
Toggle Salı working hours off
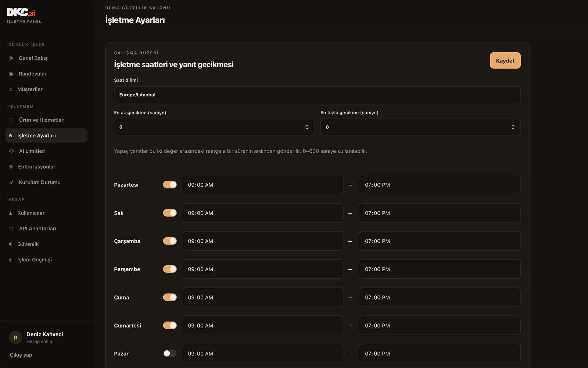(170, 213)
